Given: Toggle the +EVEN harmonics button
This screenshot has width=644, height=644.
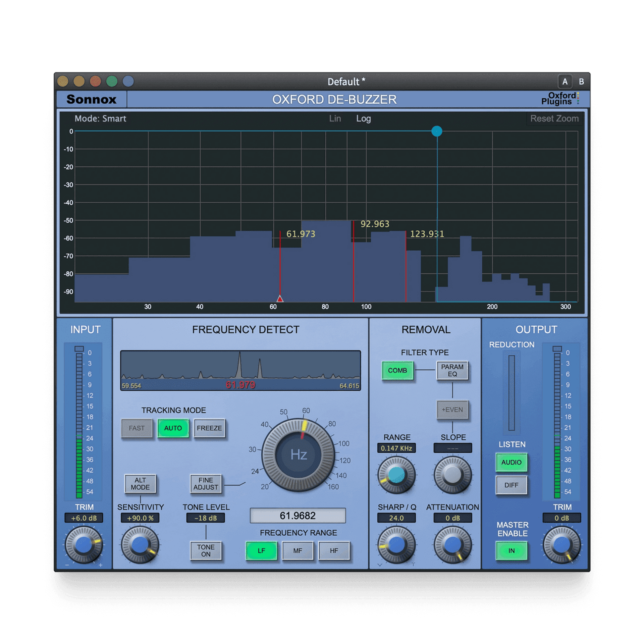Looking at the screenshot, I should 452,410.
